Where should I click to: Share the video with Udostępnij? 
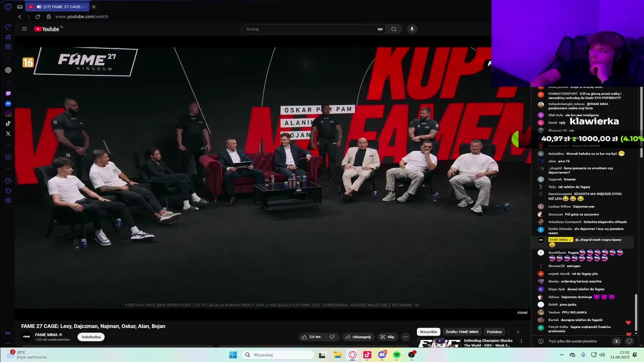click(358, 337)
